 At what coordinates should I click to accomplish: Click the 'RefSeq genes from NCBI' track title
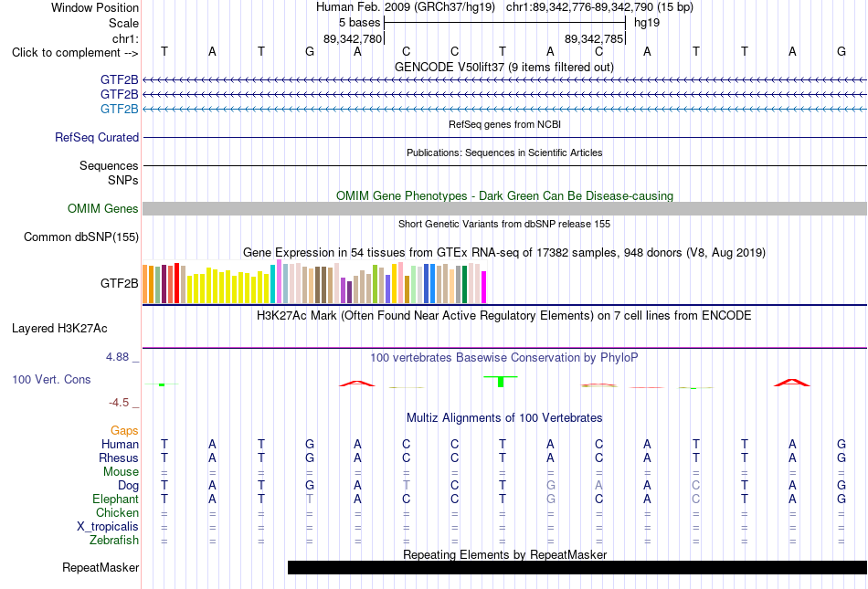coord(505,124)
